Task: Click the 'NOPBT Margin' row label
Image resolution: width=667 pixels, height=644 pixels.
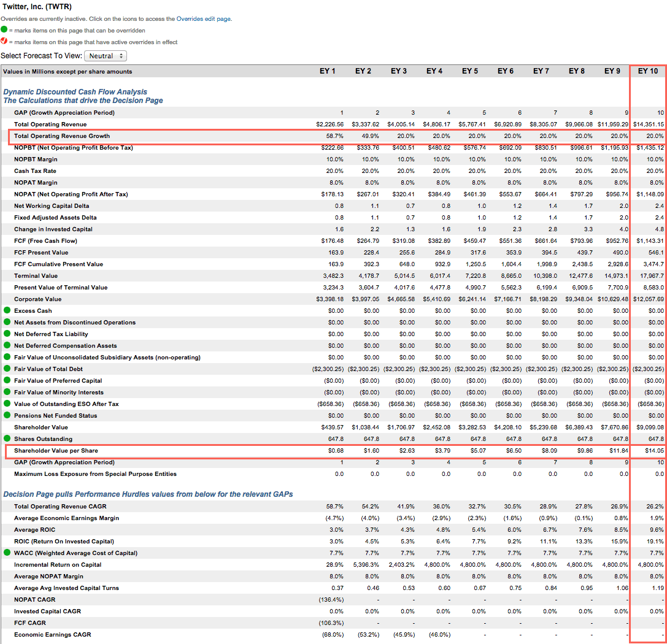Action: 36,159
